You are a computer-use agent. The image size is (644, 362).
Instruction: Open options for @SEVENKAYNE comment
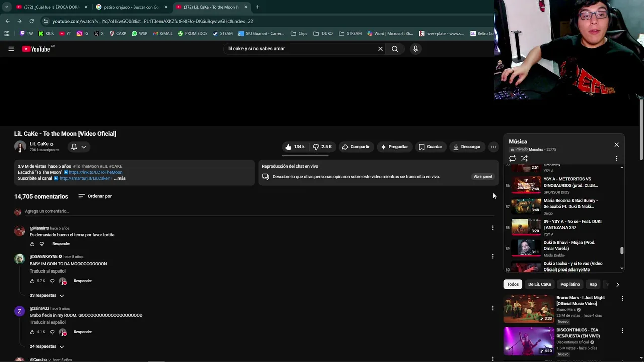[493, 256]
